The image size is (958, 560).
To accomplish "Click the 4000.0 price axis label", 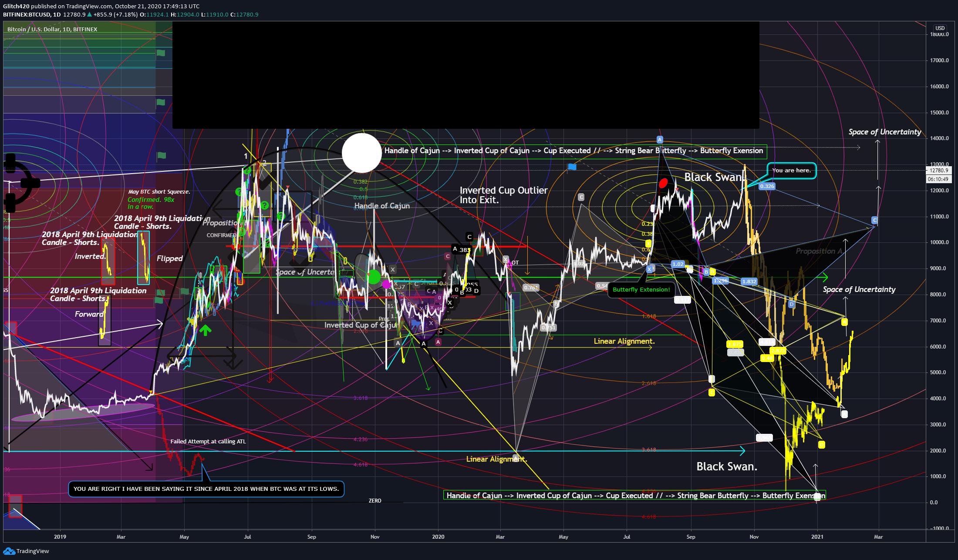I will [x=938, y=399].
